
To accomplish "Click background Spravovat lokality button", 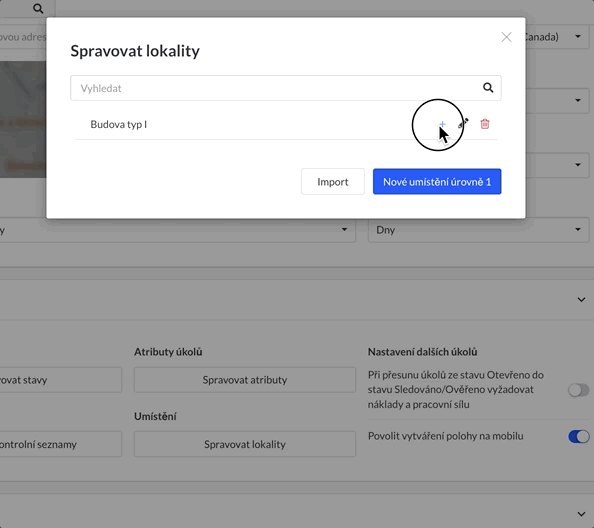I will [x=245, y=444].
